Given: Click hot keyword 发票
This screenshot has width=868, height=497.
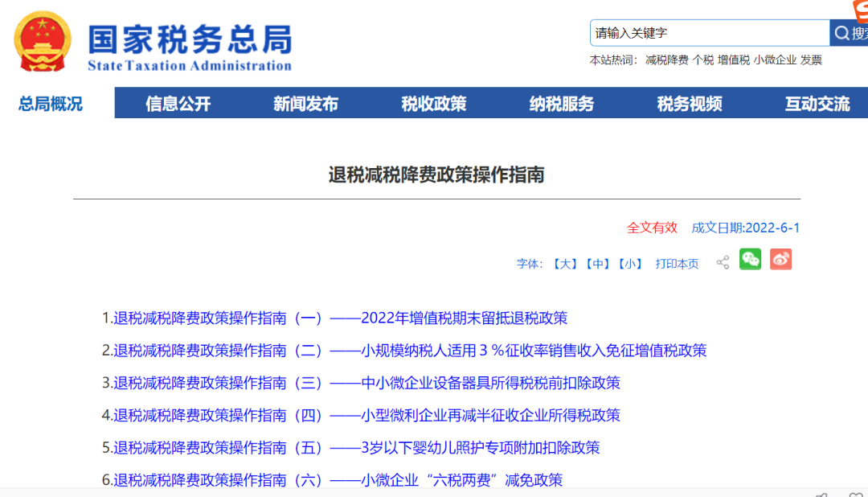Looking at the screenshot, I should click(811, 60).
